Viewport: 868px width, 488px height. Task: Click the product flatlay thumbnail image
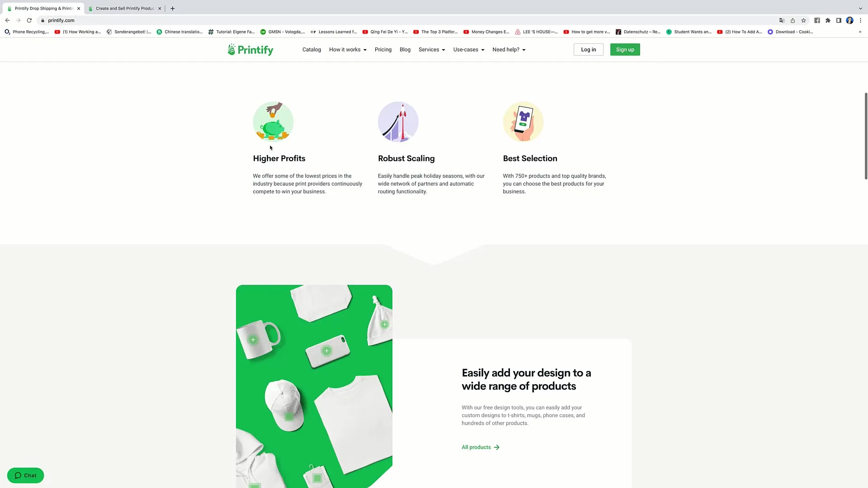314,386
